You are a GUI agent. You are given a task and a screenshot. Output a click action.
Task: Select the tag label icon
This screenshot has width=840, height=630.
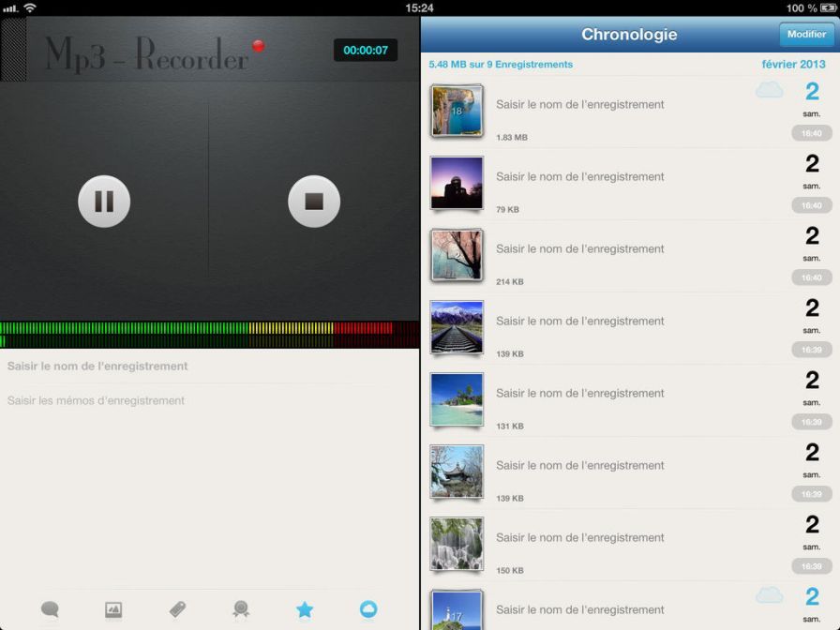(x=176, y=609)
